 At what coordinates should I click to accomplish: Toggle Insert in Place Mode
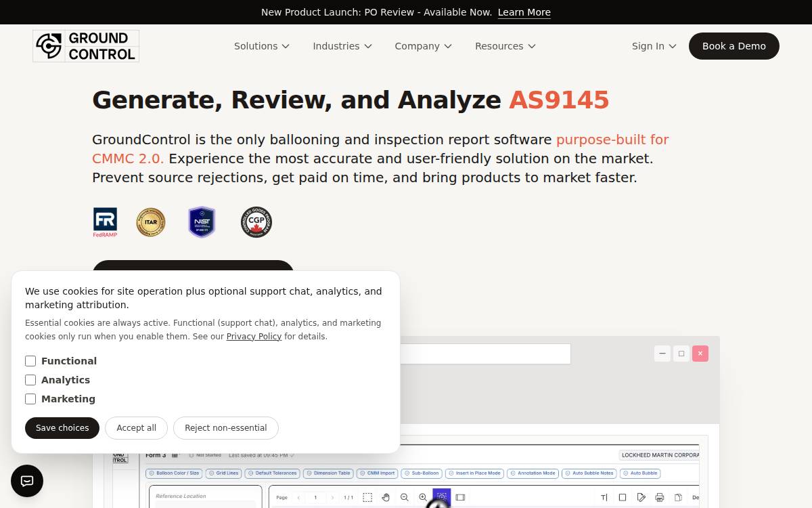tap(474, 473)
